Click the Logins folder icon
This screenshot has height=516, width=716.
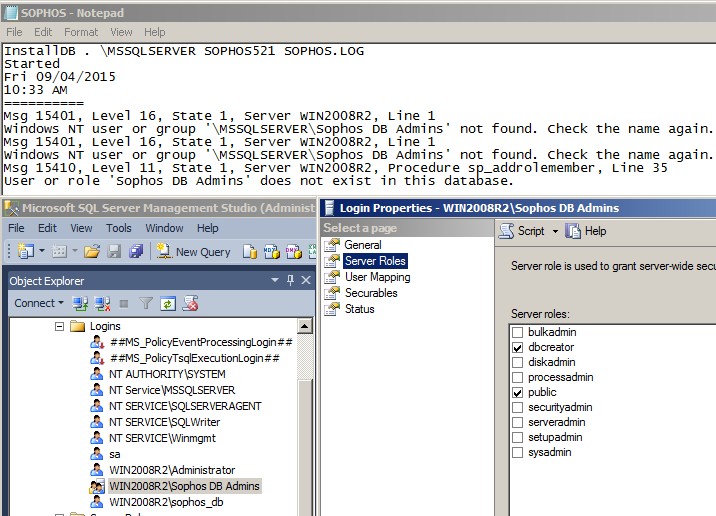point(78,326)
